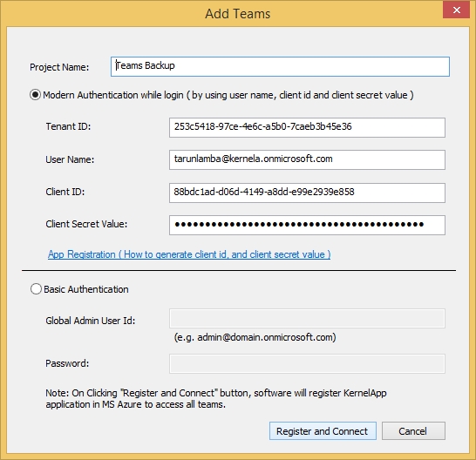Focus the User Name field
476x460 pixels.
pyautogui.click(x=307, y=159)
